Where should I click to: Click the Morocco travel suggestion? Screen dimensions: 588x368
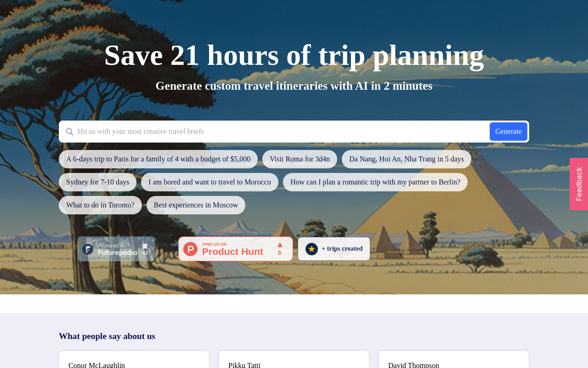(x=209, y=182)
